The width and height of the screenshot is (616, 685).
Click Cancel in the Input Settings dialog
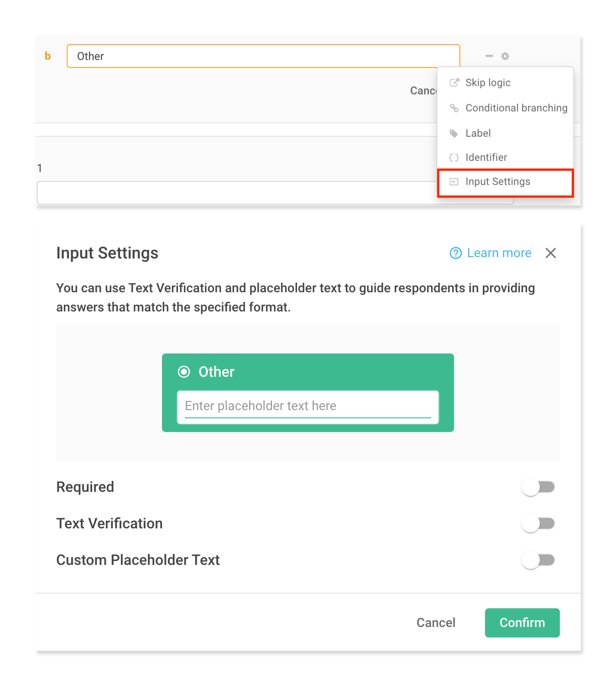pos(435,622)
